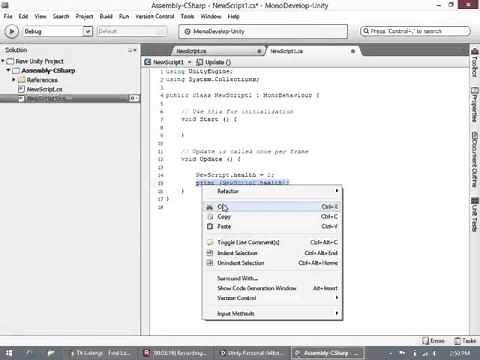This screenshot has width=480, height=360.
Task: Collapse the New Unity Project solution node
Action: [3, 61]
